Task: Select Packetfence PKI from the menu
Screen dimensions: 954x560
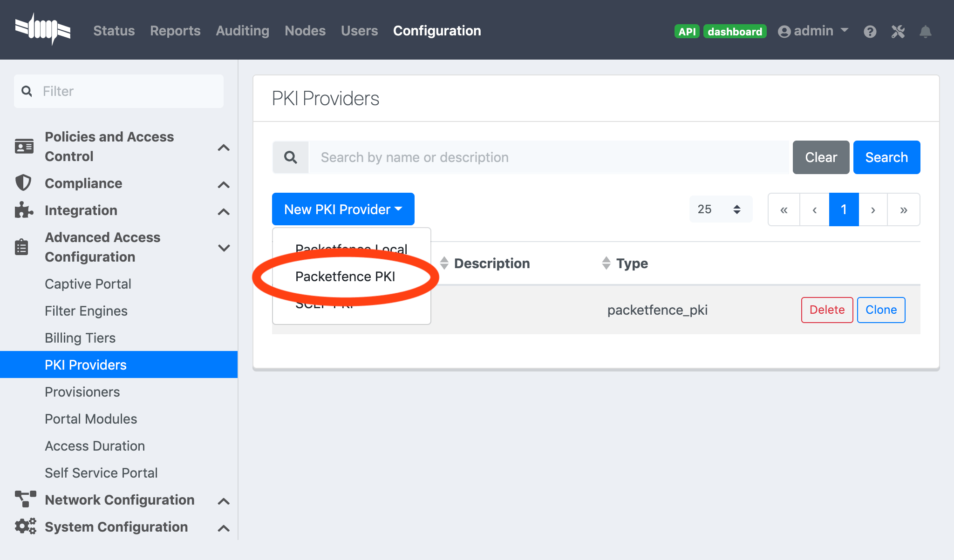Action: tap(345, 276)
